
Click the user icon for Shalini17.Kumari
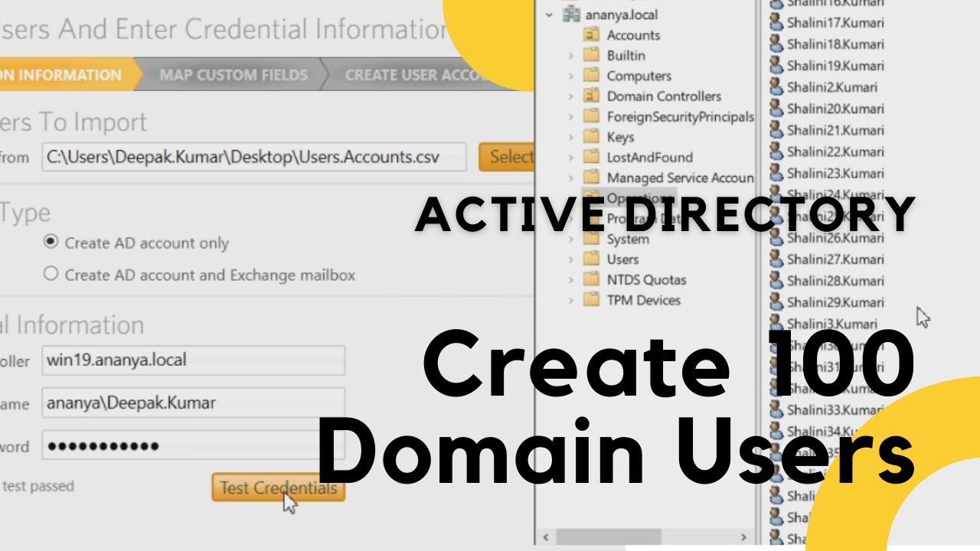tap(776, 22)
